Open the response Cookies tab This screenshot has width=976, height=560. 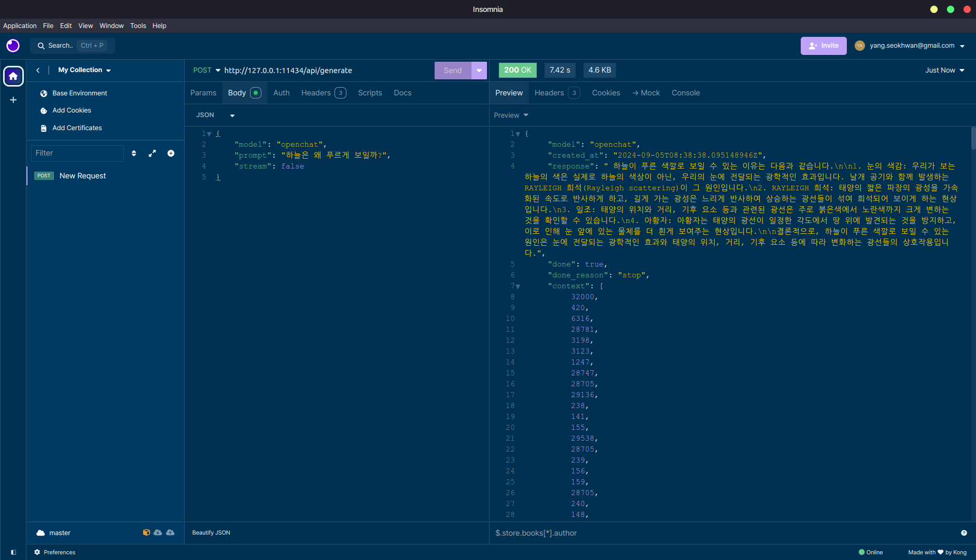(x=606, y=93)
